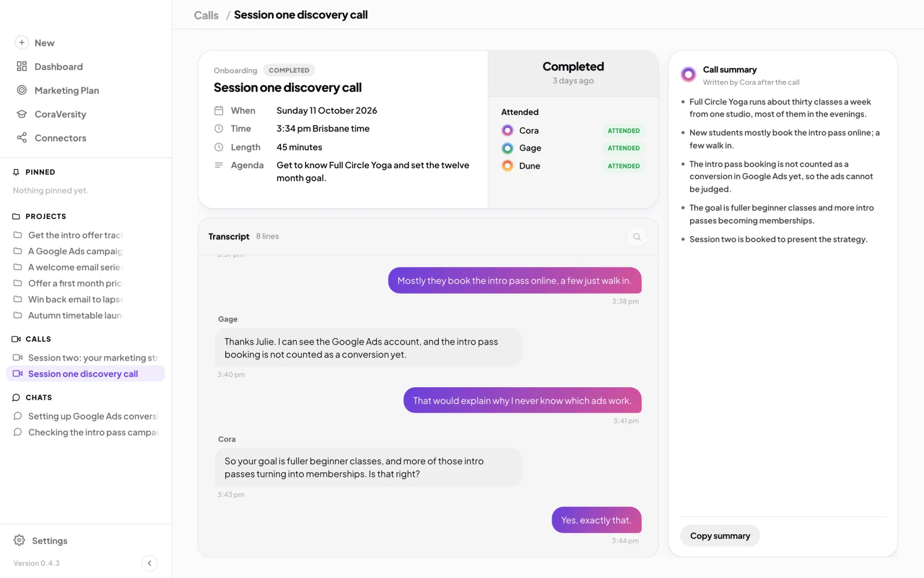The height and width of the screenshot is (578, 924).
Task: Select 'Session one discovery call' in sidebar
Action: [85, 374]
